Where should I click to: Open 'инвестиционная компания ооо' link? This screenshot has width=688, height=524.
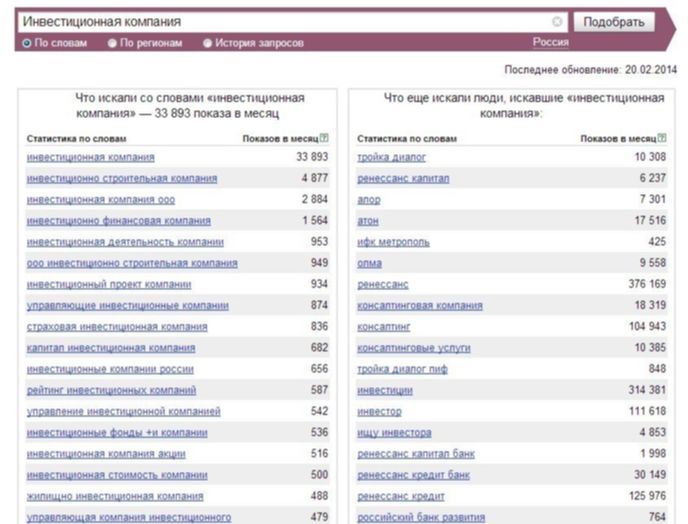click(x=101, y=200)
